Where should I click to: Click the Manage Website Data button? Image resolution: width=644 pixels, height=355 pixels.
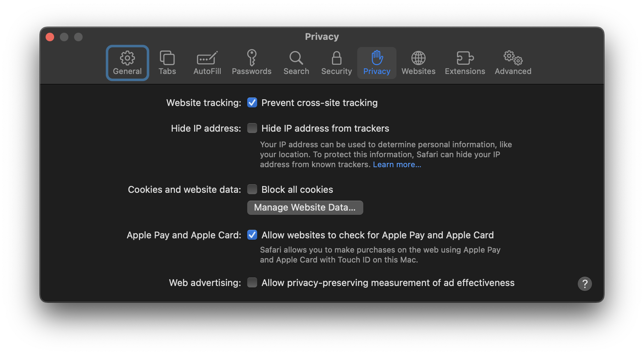point(305,208)
